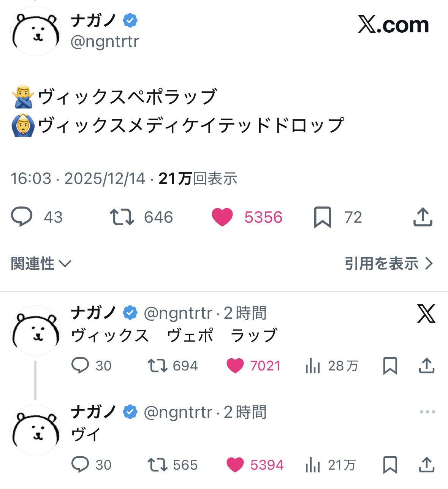Open the X logo on the first reply
This screenshot has width=448, height=489.
tap(426, 314)
